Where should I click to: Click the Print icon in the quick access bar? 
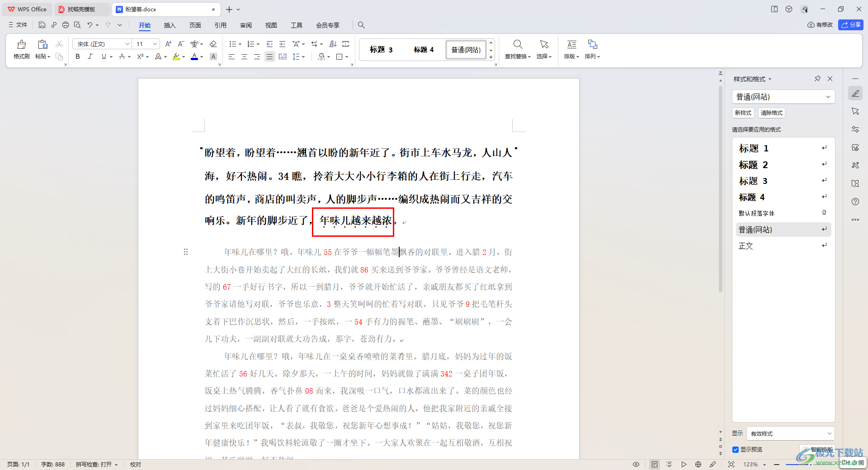66,25
